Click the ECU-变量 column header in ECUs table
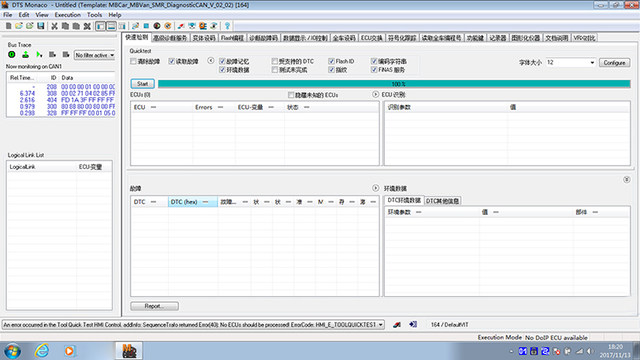The height and width of the screenshot is (360, 640). pyautogui.click(x=260, y=107)
